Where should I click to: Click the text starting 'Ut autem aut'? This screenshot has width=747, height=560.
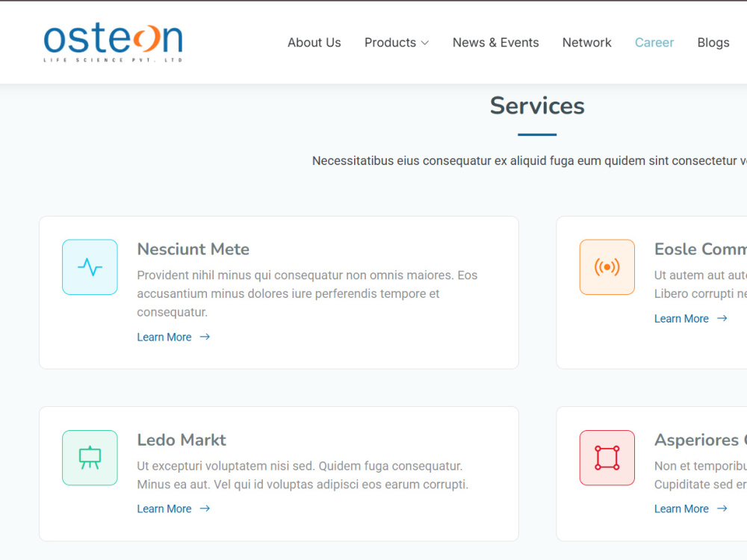pos(701,284)
